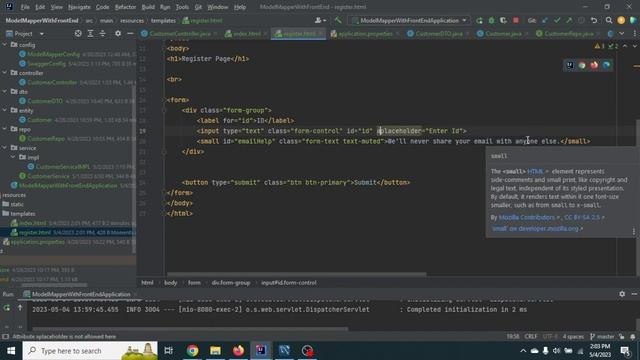640x360 pixels.
Task: Click the orange IDE updates avatar icon
Action: pos(621,20)
